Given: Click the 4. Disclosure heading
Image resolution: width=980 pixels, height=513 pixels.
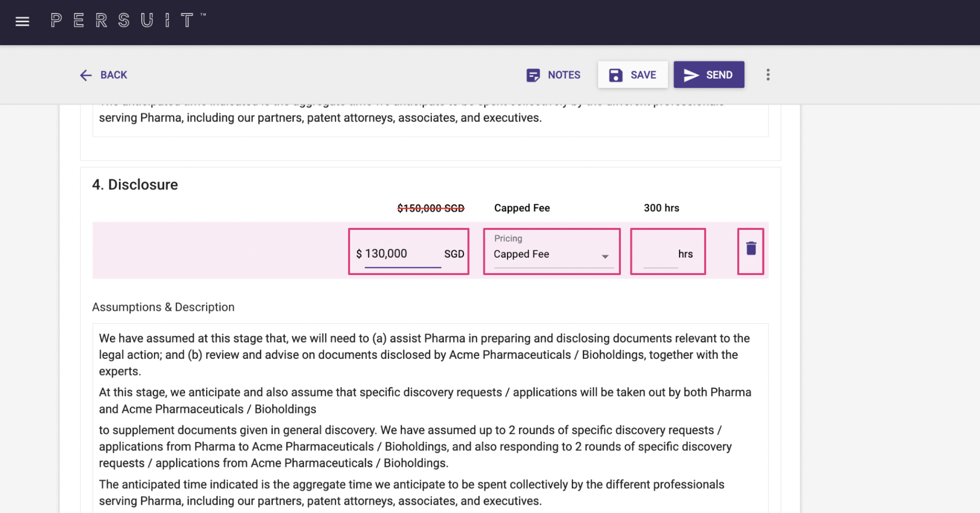Looking at the screenshot, I should point(135,185).
